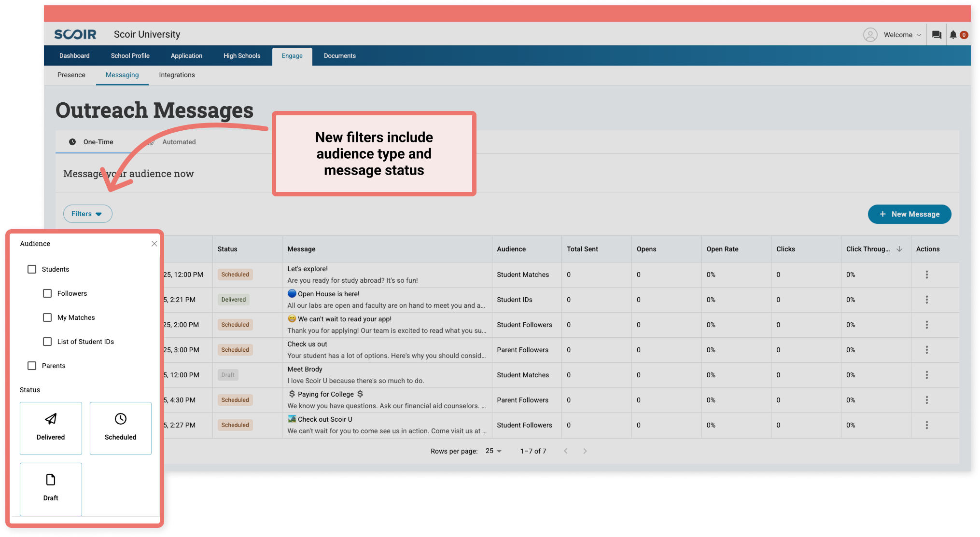980x537 pixels.
Task: Go to the Integrations section
Action: click(x=177, y=75)
